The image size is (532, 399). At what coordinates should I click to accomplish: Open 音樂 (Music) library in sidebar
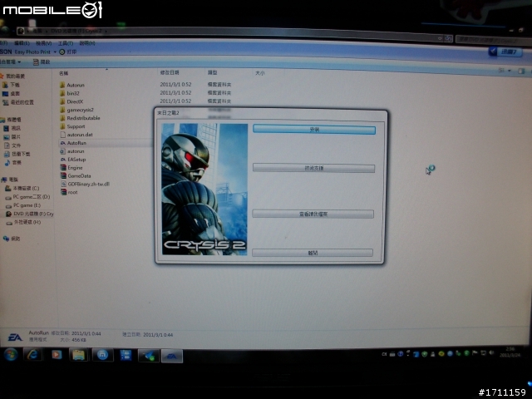click(x=13, y=163)
